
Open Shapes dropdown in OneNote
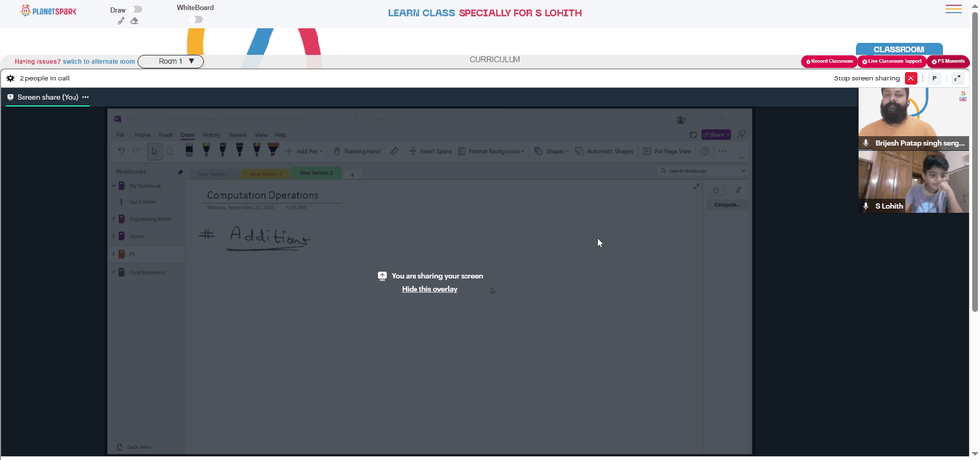click(551, 151)
